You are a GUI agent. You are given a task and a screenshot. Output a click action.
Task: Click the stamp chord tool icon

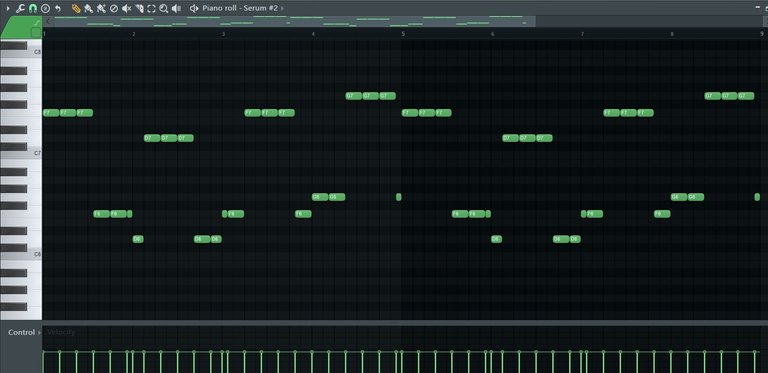click(45, 8)
